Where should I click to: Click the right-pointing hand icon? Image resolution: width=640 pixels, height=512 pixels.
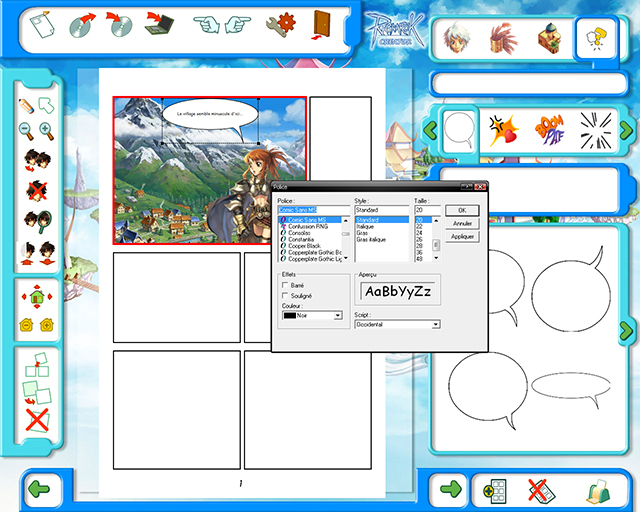point(238,24)
